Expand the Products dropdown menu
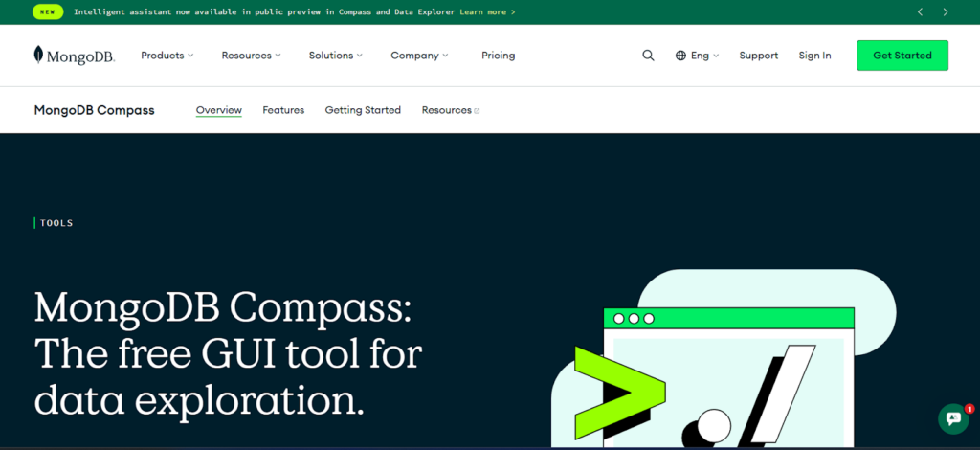 (x=167, y=56)
